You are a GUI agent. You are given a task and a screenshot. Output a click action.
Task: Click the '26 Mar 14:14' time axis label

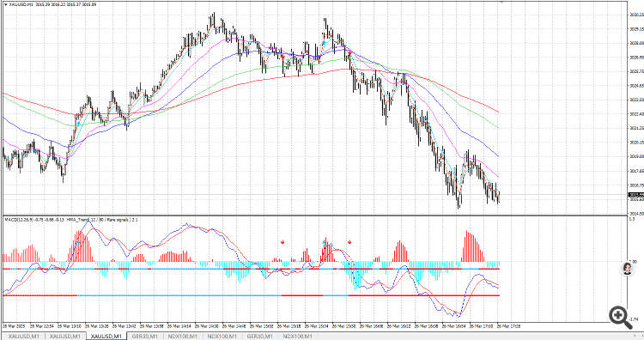[x=179, y=326]
